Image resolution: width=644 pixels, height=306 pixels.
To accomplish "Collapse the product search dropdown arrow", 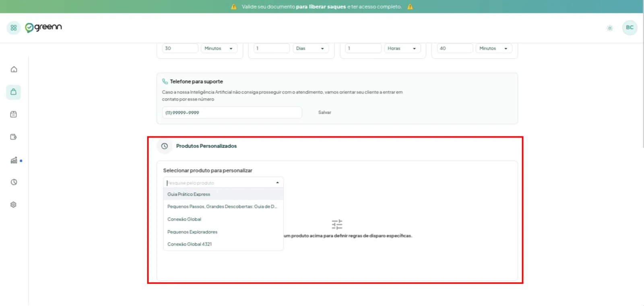I will [277, 183].
